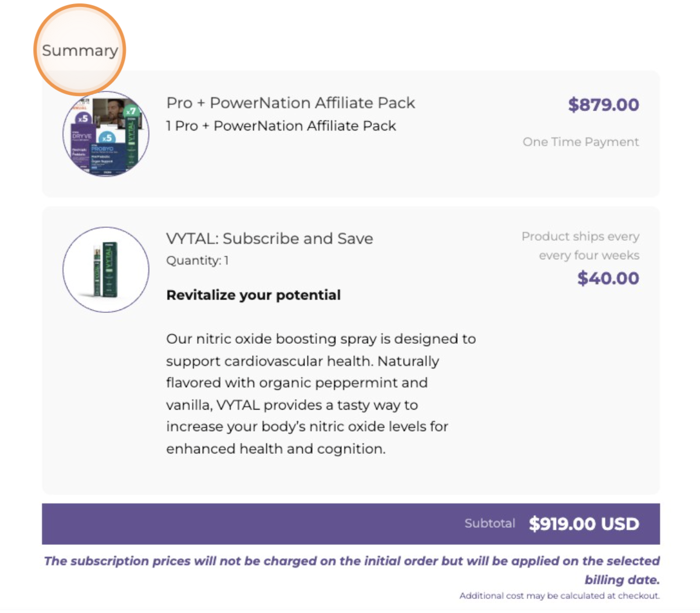Click the Revitalize your potential heading

point(253,295)
